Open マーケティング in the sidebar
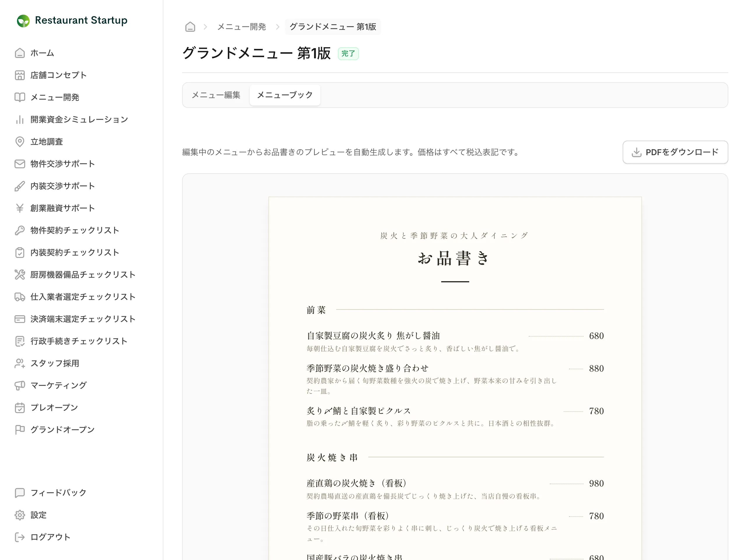This screenshot has width=747, height=560. (58, 386)
